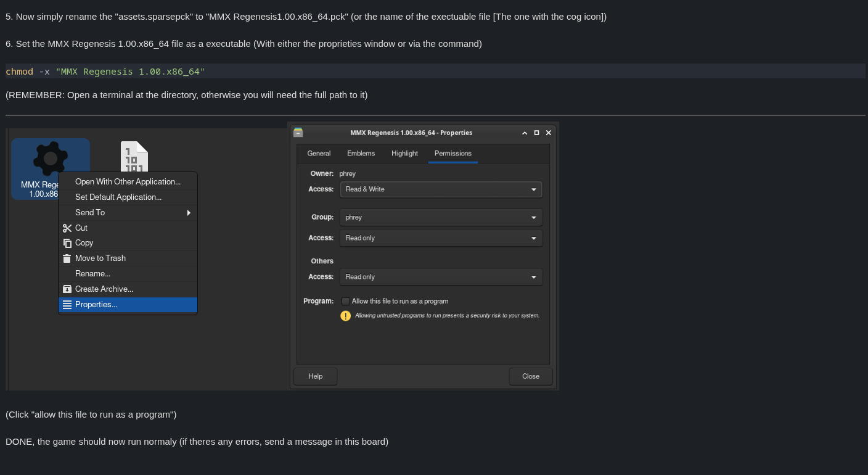
Task: Open the Group Access 'Read only' dropdown
Action: click(x=441, y=238)
